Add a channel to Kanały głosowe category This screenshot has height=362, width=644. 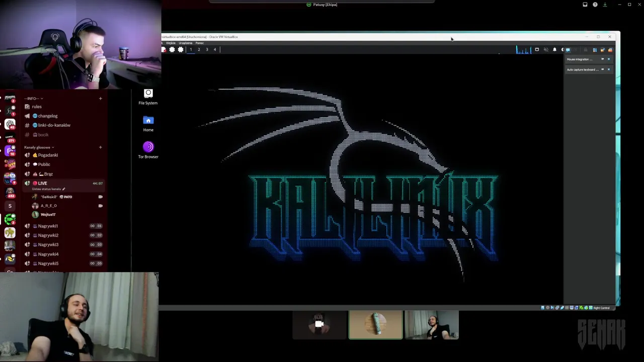point(100,147)
